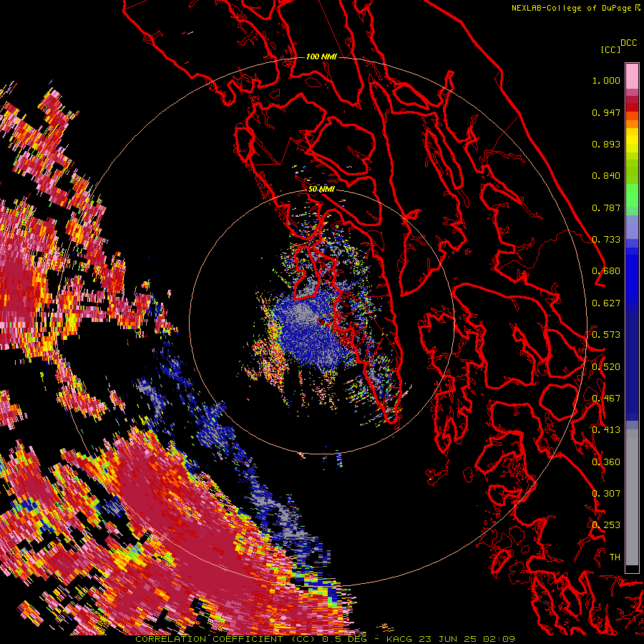Click the 0.253 value on color scale
Viewport: 644px width, 644px height.
point(606,525)
